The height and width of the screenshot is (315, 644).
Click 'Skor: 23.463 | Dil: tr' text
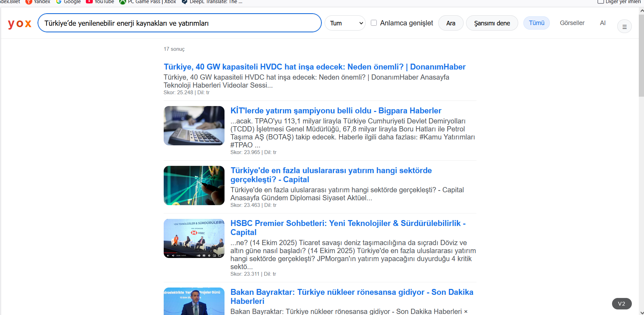click(x=253, y=205)
